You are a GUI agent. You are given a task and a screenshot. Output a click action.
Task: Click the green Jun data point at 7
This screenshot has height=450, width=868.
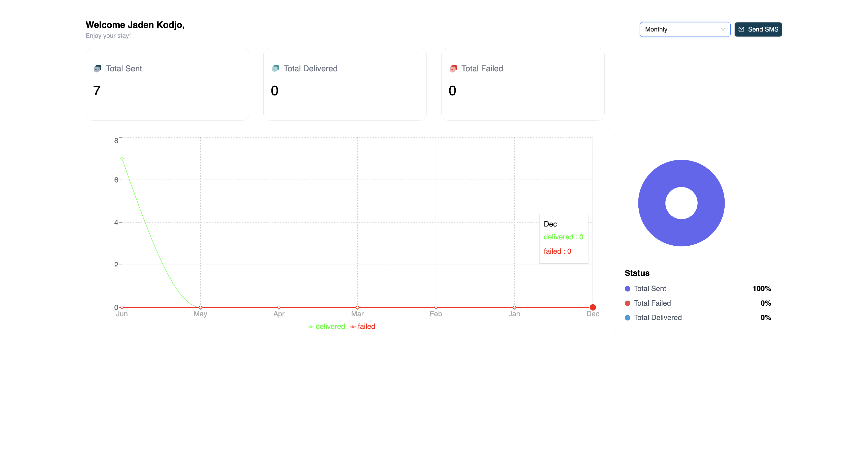122,159
